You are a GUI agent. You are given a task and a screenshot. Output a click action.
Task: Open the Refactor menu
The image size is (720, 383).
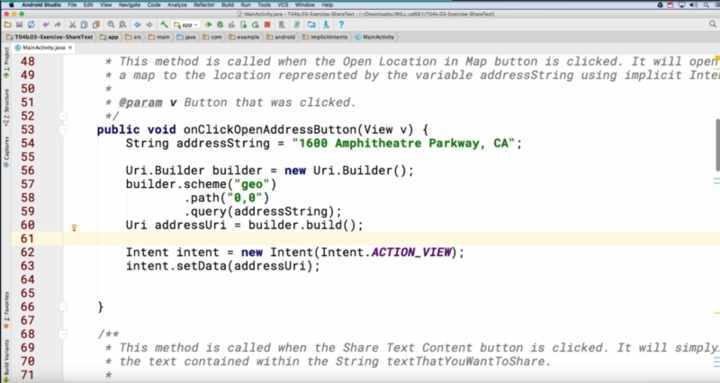[x=204, y=5]
